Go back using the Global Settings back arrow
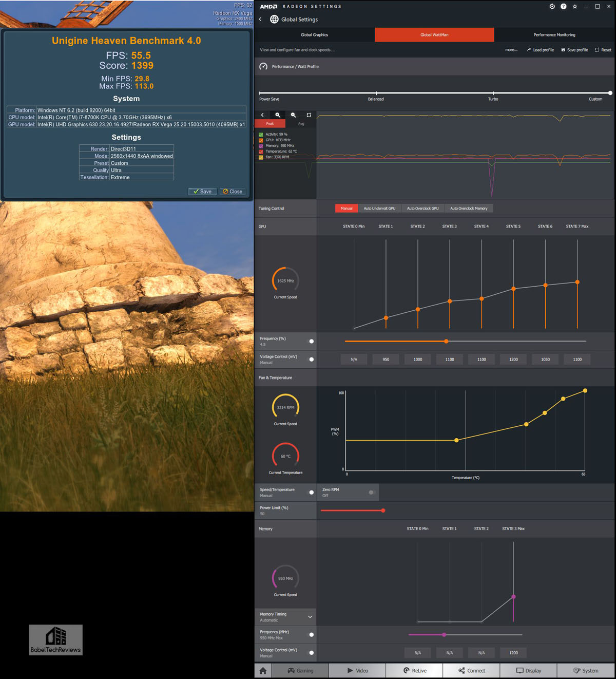This screenshot has height=679, width=616. point(260,20)
